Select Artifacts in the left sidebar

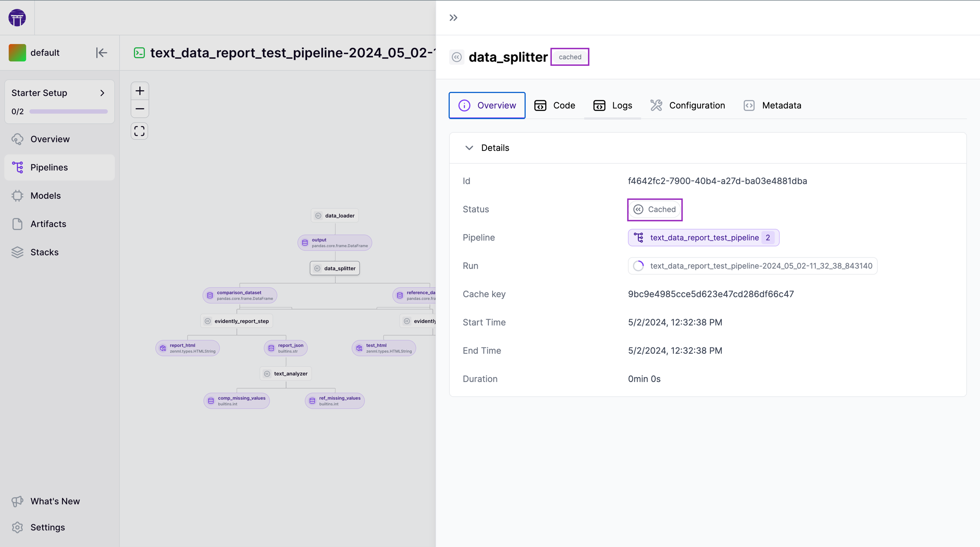coord(48,224)
